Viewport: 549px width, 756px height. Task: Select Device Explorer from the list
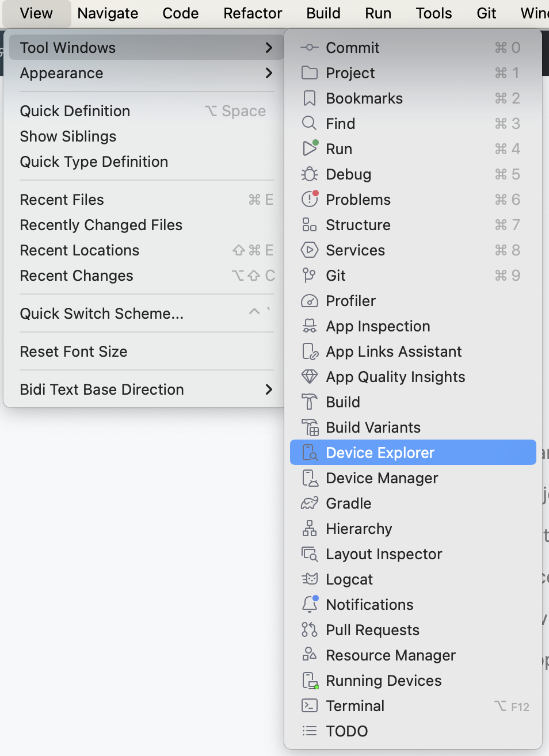(x=380, y=453)
